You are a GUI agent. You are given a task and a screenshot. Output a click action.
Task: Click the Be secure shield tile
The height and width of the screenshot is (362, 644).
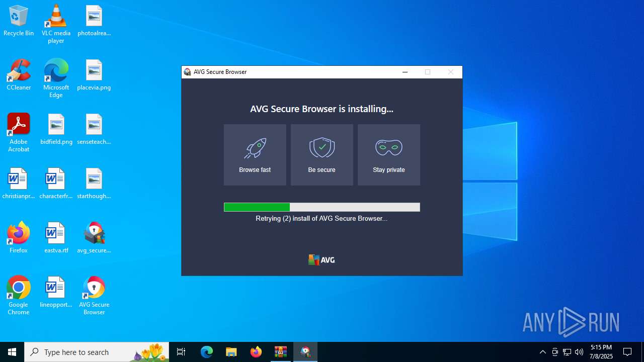(322, 155)
